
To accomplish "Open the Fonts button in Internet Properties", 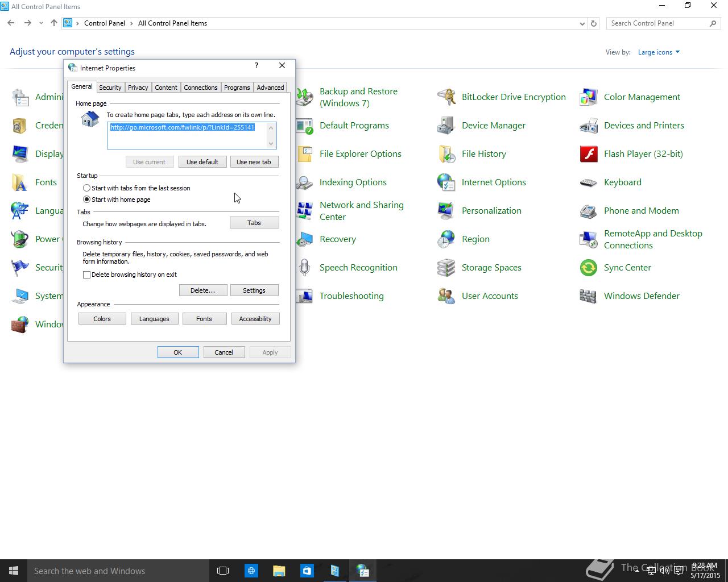I will click(x=204, y=319).
